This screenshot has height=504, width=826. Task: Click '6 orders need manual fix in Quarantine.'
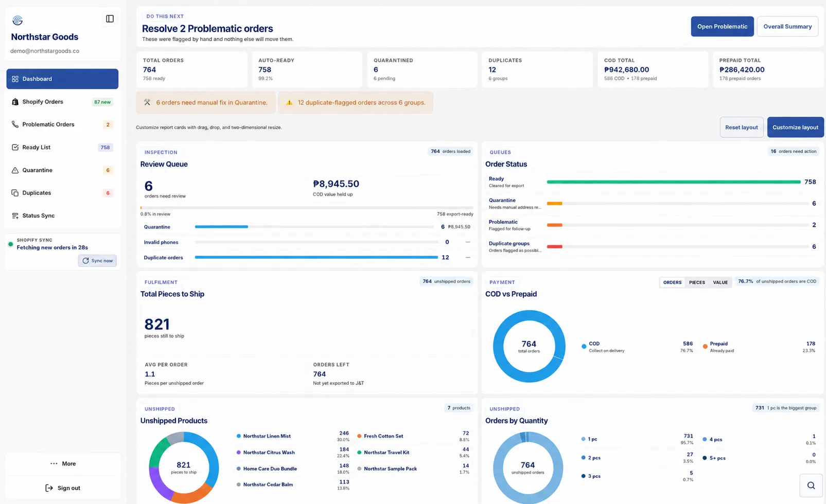[212, 103]
